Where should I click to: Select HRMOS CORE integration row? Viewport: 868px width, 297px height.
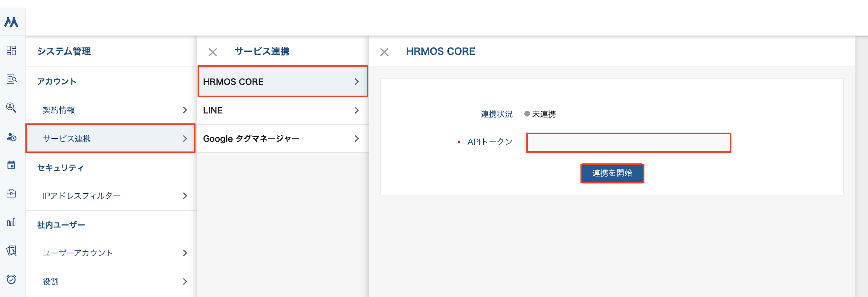click(x=283, y=82)
